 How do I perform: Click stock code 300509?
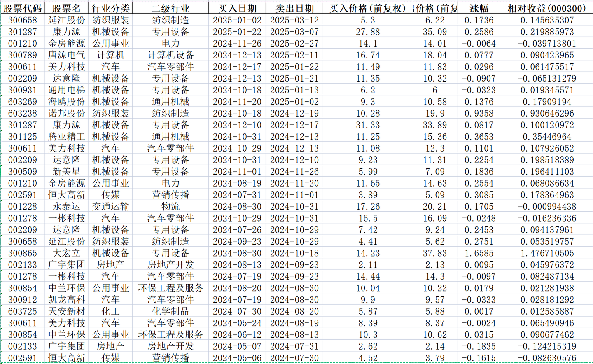tap(23, 172)
